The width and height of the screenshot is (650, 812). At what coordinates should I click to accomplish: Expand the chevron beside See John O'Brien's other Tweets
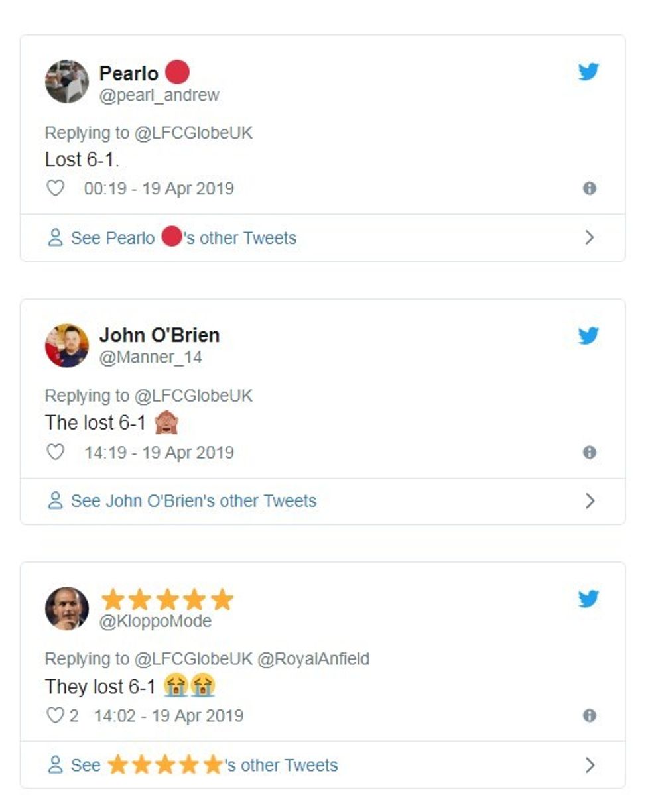point(590,501)
